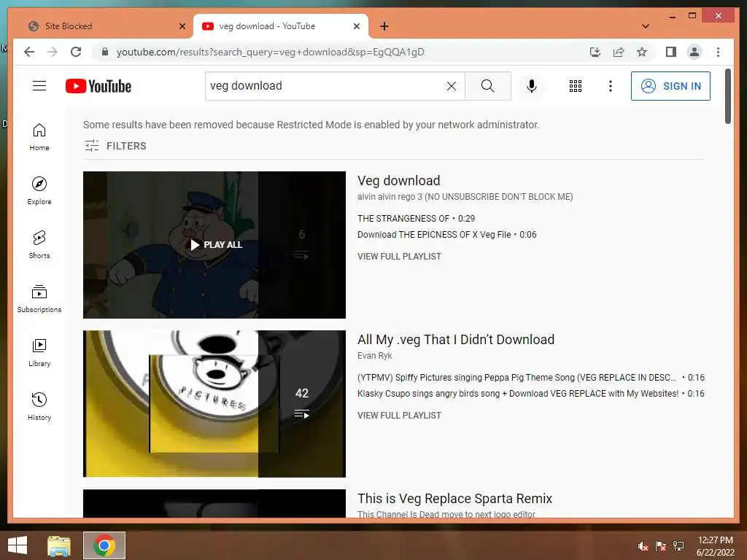
Task: Run search with magnifier button
Action: coord(488,86)
